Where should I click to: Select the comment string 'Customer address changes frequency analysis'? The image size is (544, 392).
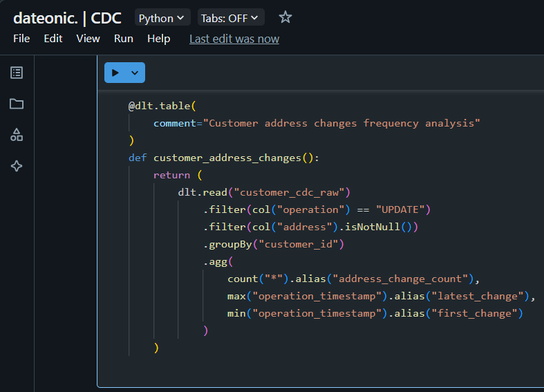[341, 123]
